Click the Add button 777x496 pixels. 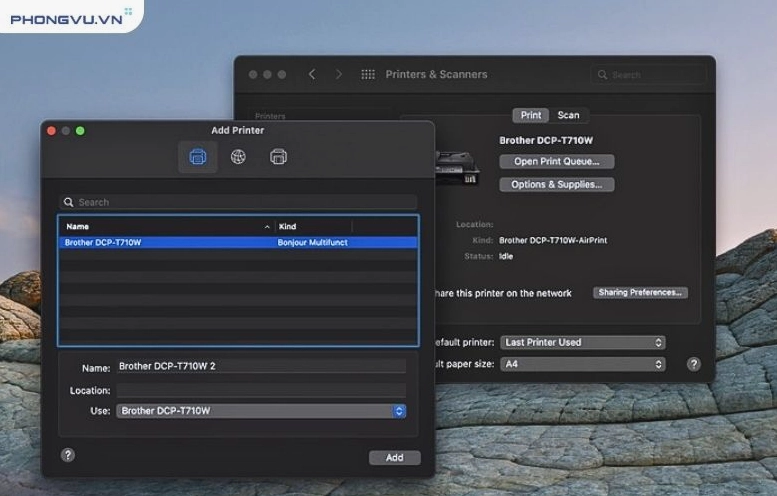(394, 457)
